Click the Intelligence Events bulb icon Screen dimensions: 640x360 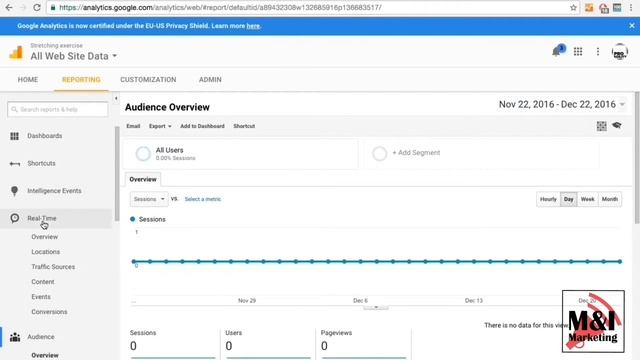[x=14, y=191]
